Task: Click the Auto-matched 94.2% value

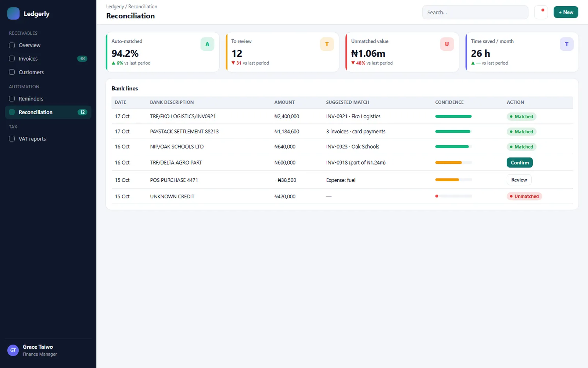Action: [x=125, y=53]
